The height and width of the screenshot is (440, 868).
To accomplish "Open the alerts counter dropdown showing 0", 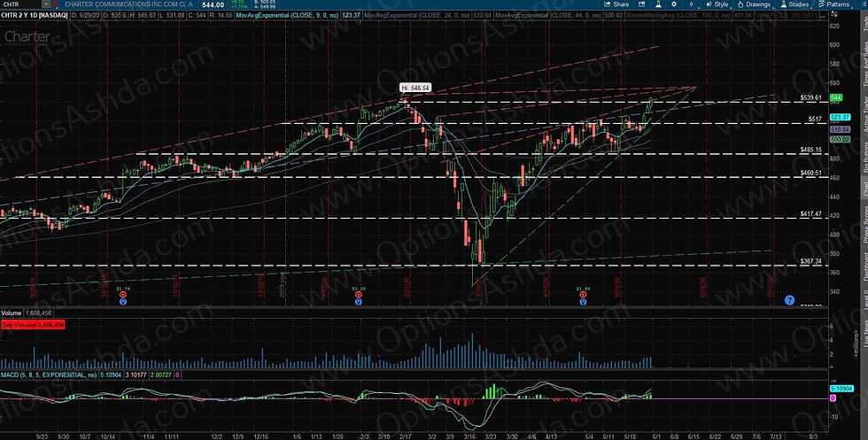I will click(x=691, y=4).
